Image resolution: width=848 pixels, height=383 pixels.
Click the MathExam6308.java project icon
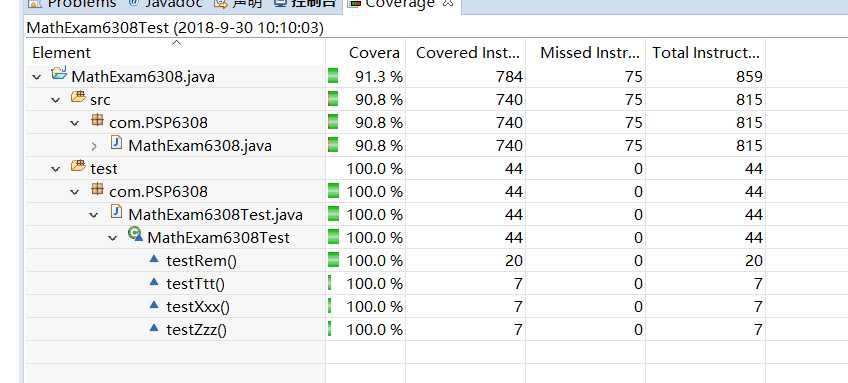point(59,74)
